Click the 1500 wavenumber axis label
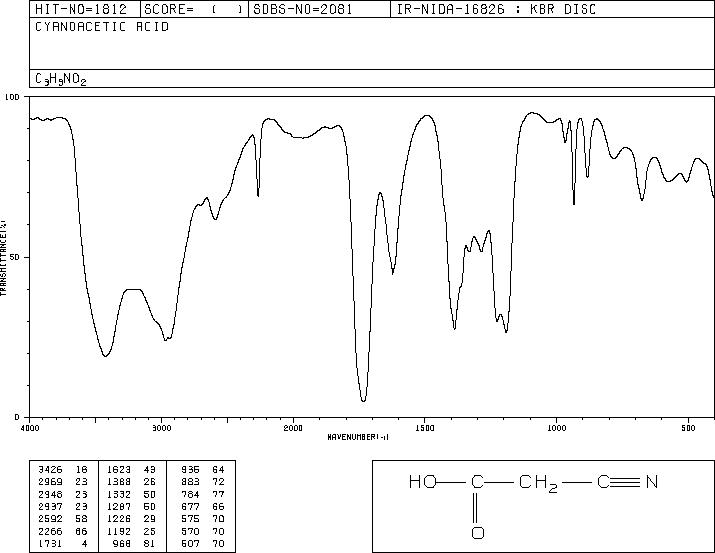Image resolution: width=715 pixels, height=553 pixels. pyautogui.click(x=425, y=428)
